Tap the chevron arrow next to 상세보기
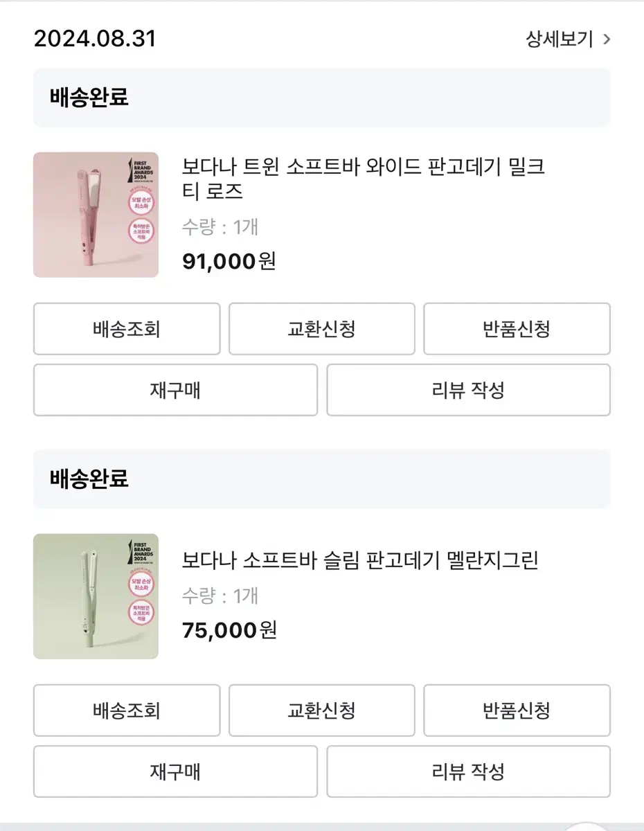Image resolution: width=644 pixels, height=831 pixels. (607, 39)
